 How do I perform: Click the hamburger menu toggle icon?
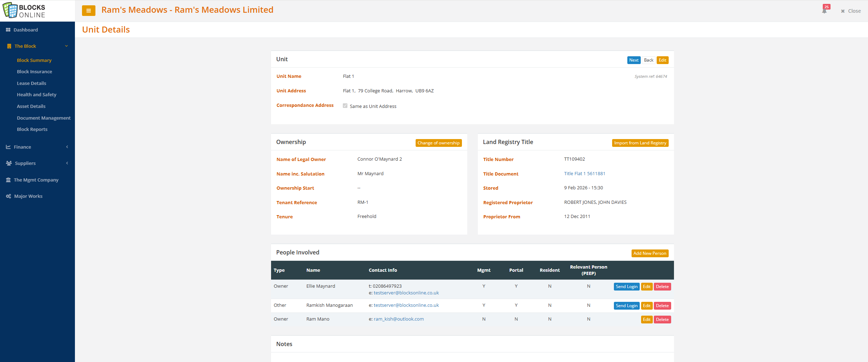click(x=88, y=11)
